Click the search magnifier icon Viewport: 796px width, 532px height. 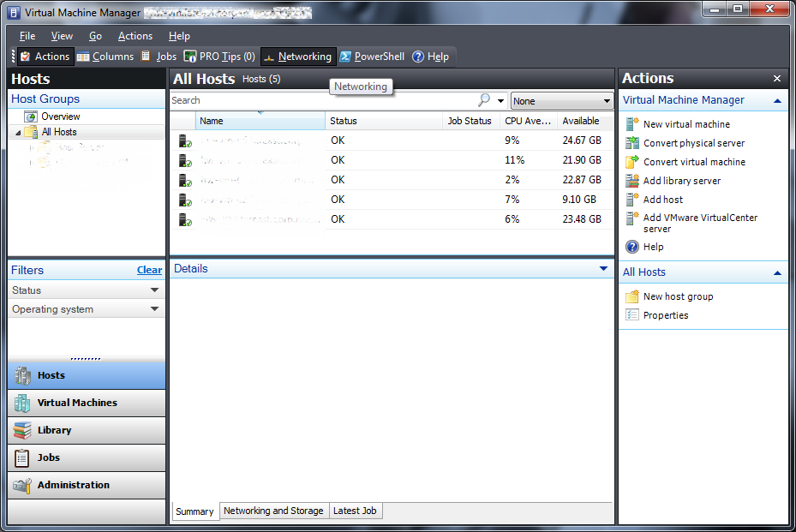point(484,100)
